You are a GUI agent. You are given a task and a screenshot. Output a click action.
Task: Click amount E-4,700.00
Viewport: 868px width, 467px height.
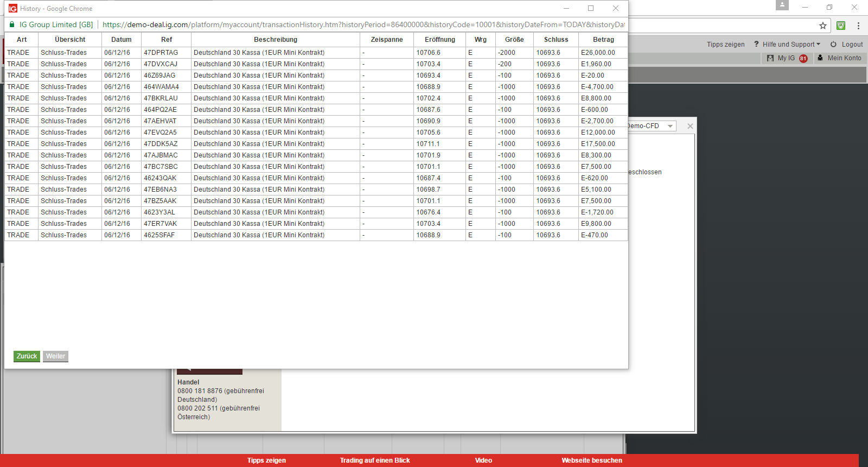pos(597,87)
